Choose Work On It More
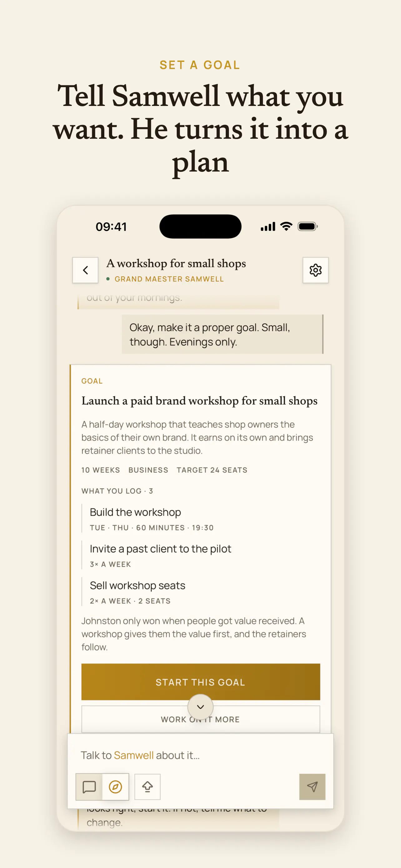Image resolution: width=401 pixels, height=868 pixels. (201, 719)
